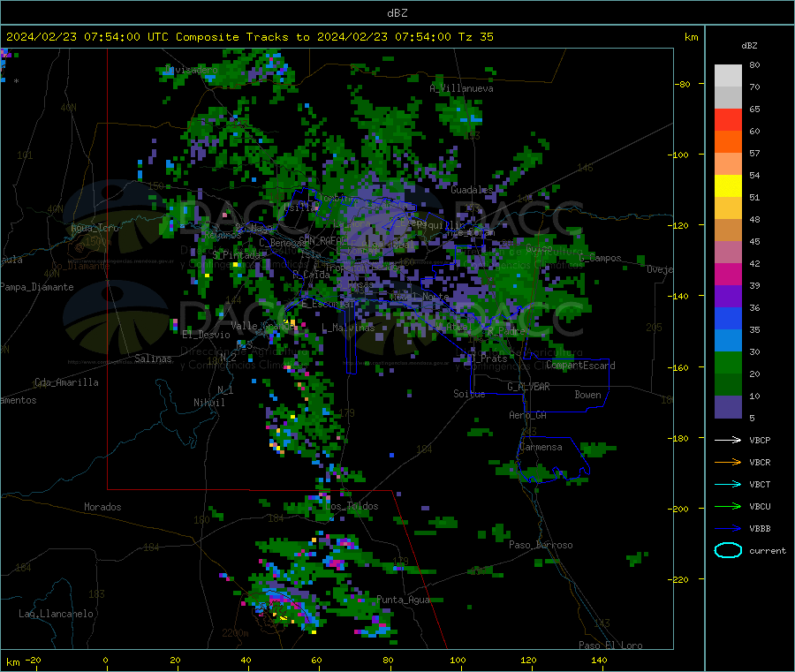
Task: Click the 'dBZ' title in the top bar
Action: [x=397, y=13]
